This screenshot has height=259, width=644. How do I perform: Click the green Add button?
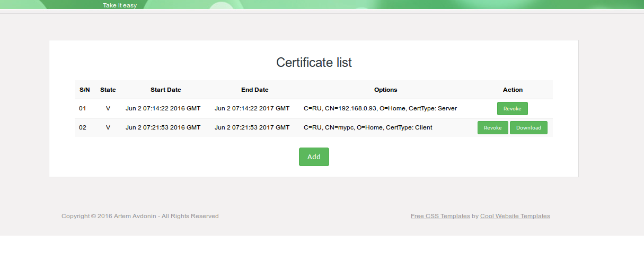314,157
